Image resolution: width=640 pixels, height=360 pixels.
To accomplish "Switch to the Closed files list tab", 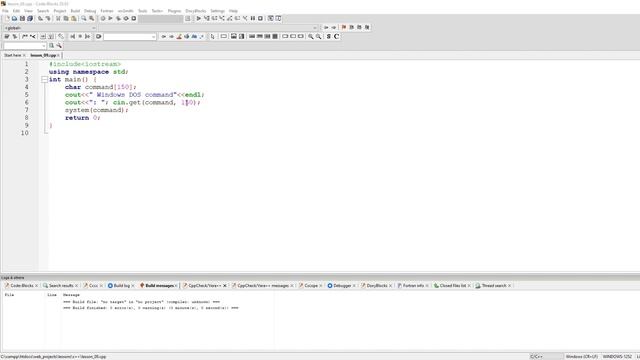I will [x=452, y=286].
